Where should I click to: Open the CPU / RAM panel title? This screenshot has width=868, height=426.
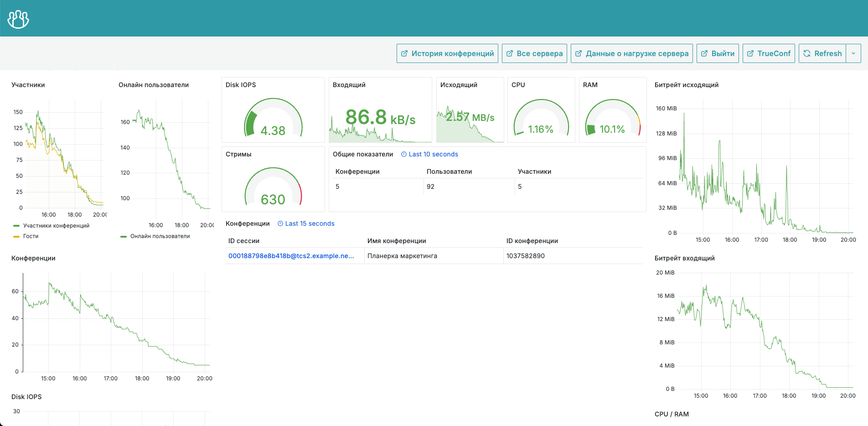pos(672,414)
